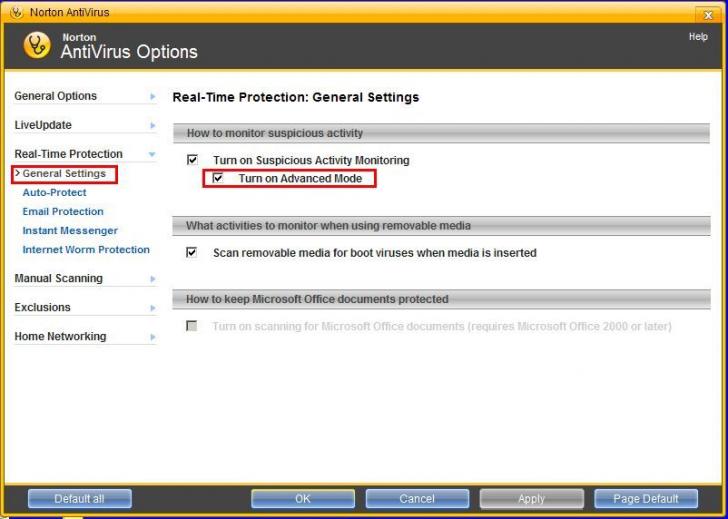Viewport: 728px width, 519px height.
Task: Expand the Exclusions section arrow
Action: tap(153, 308)
